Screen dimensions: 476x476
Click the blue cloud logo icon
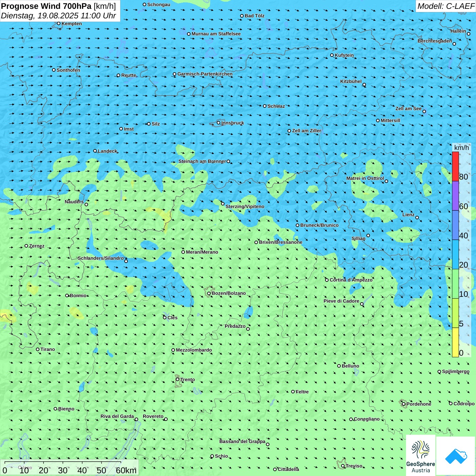pos(456,456)
